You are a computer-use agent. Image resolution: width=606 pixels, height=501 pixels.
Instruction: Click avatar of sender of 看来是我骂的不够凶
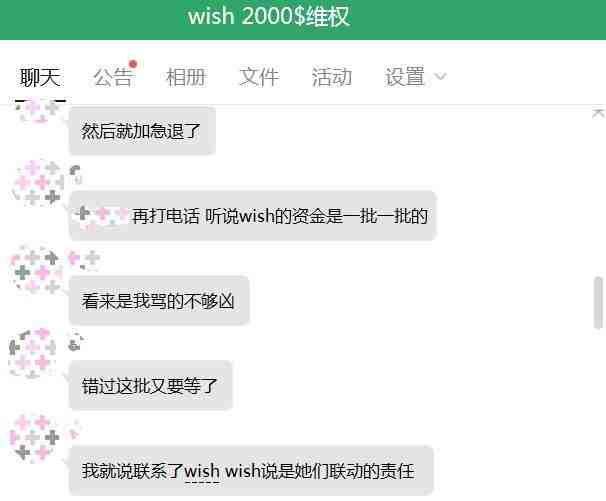(36, 271)
